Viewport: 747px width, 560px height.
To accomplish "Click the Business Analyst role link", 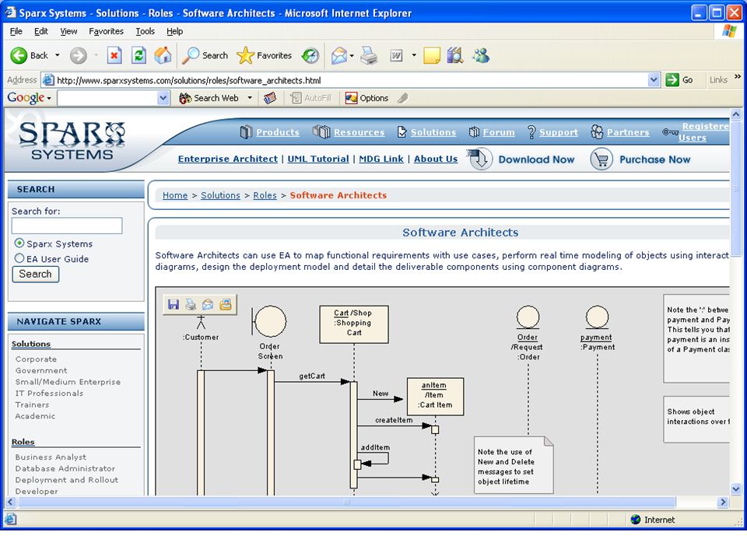I will 51,457.
